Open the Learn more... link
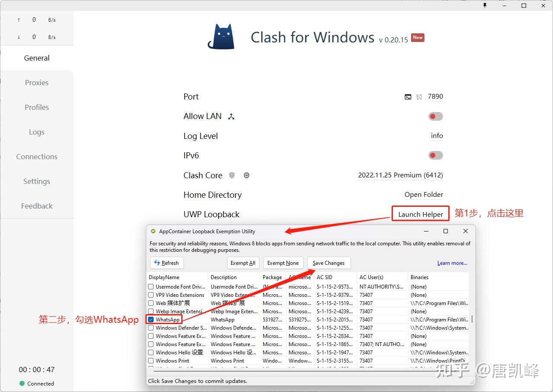 point(452,263)
